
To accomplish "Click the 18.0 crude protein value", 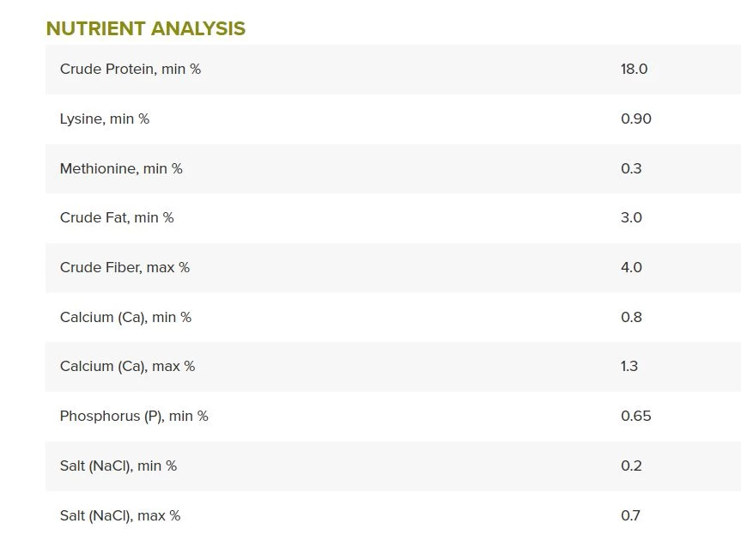I will [x=634, y=69].
